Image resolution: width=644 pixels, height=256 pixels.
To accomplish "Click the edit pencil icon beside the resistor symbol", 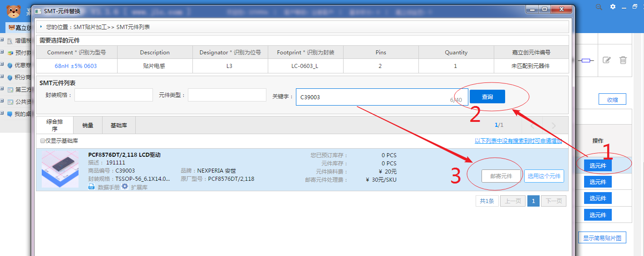I will point(606,60).
